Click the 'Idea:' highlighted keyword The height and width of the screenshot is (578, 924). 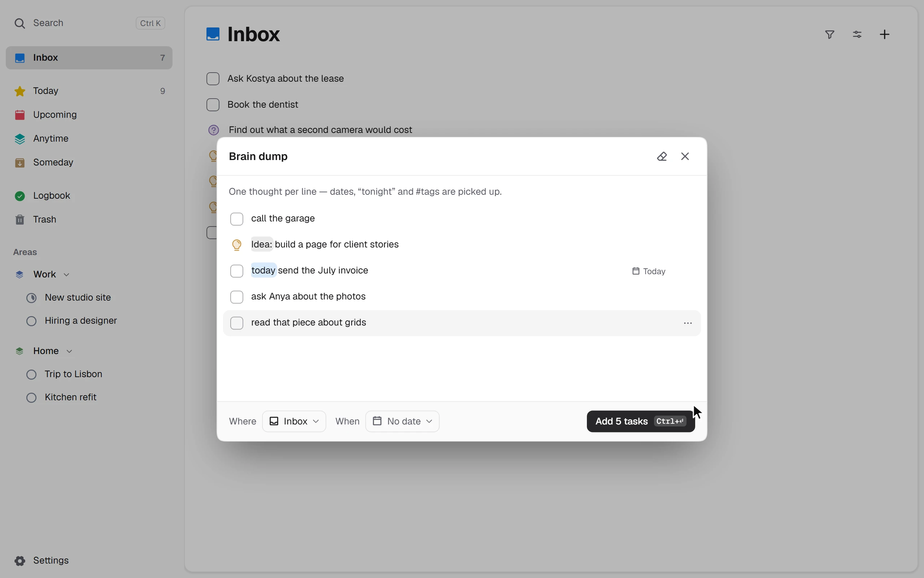262,244
